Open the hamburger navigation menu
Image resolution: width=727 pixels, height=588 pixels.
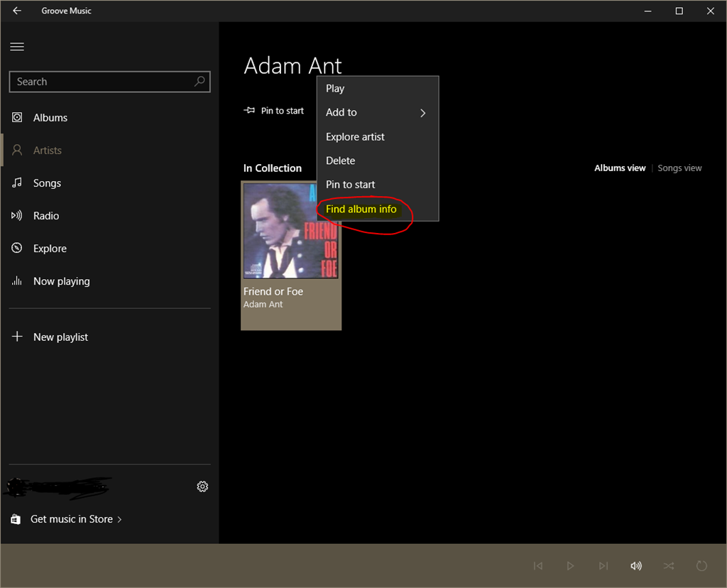pyautogui.click(x=17, y=46)
